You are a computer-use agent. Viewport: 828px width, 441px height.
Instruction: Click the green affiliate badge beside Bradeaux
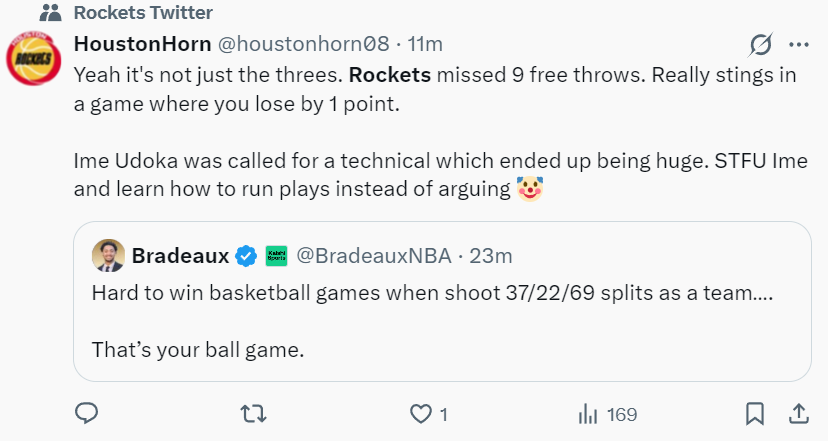click(x=275, y=257)
